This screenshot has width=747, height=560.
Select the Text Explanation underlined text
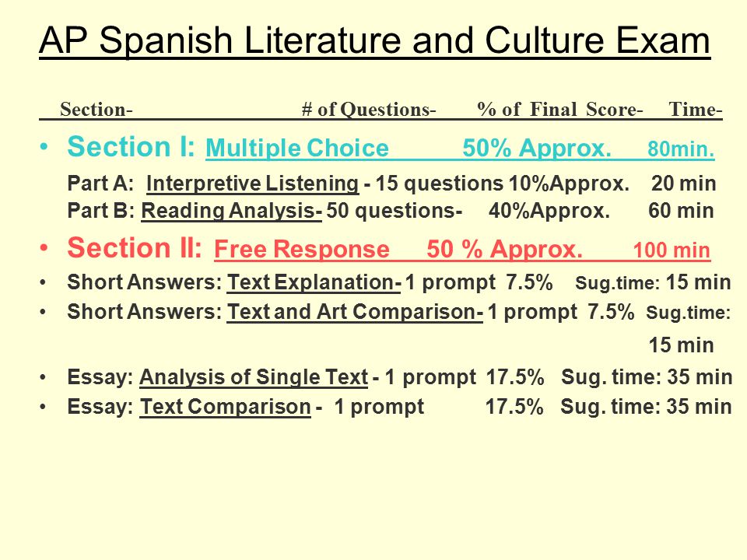coord(314,282)
